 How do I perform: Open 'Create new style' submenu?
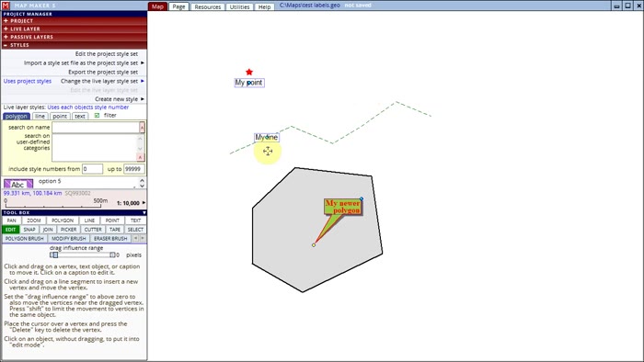(119, 99)
